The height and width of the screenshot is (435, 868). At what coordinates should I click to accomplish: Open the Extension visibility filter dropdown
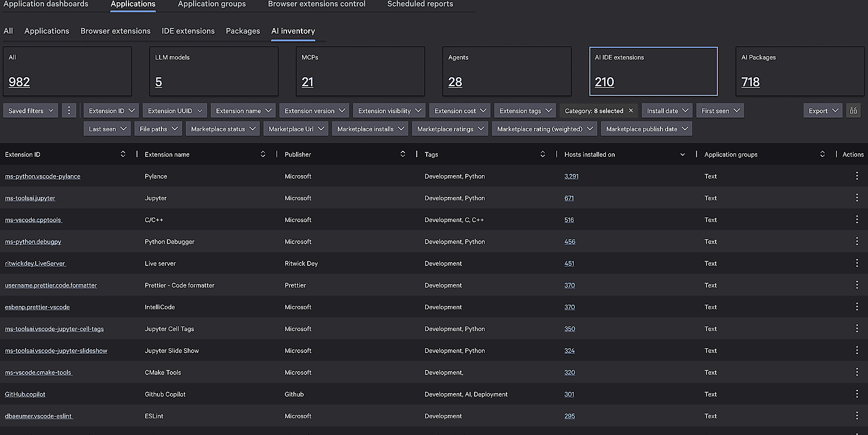(388, 111)
